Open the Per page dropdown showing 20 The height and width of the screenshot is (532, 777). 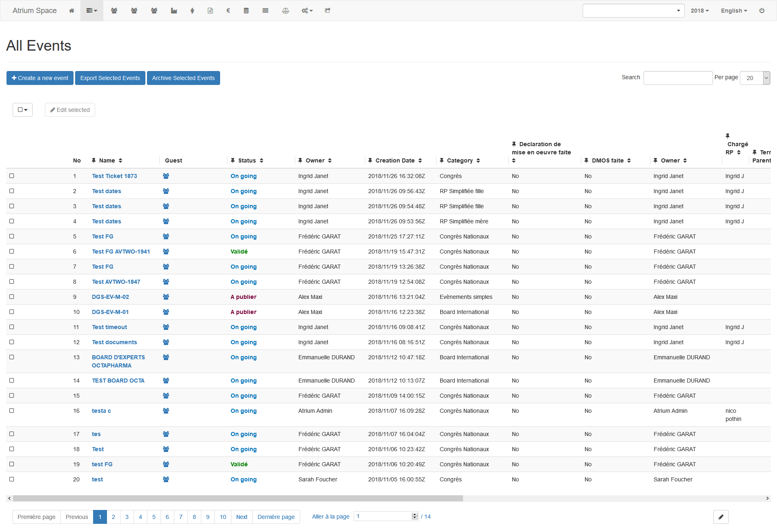[755, 78]
